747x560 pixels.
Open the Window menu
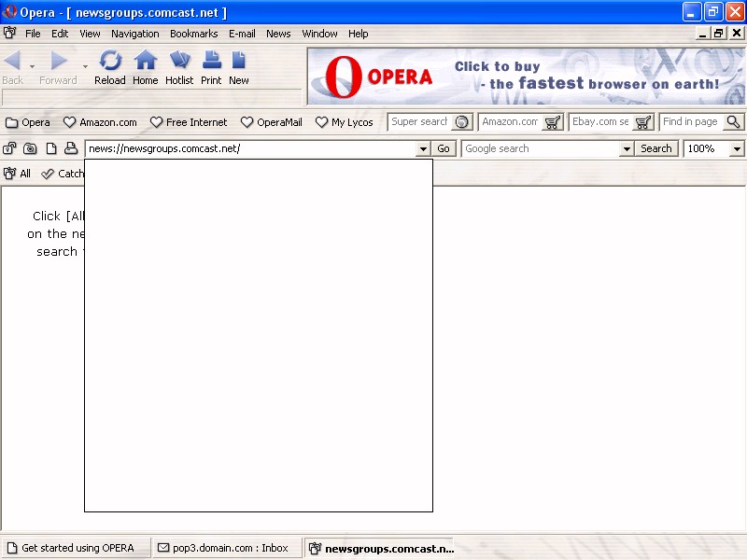point(319,34)
